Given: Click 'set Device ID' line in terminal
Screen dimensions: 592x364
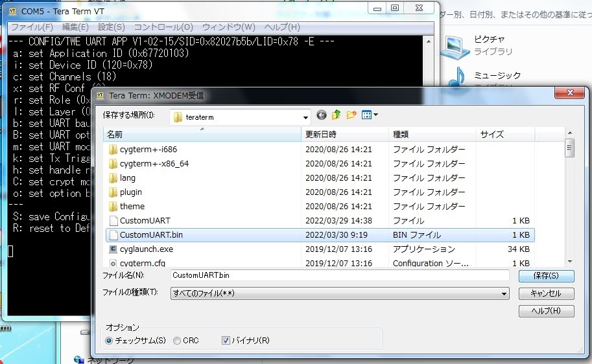Looking at the screenshot, I should click(x=83, y=65).
